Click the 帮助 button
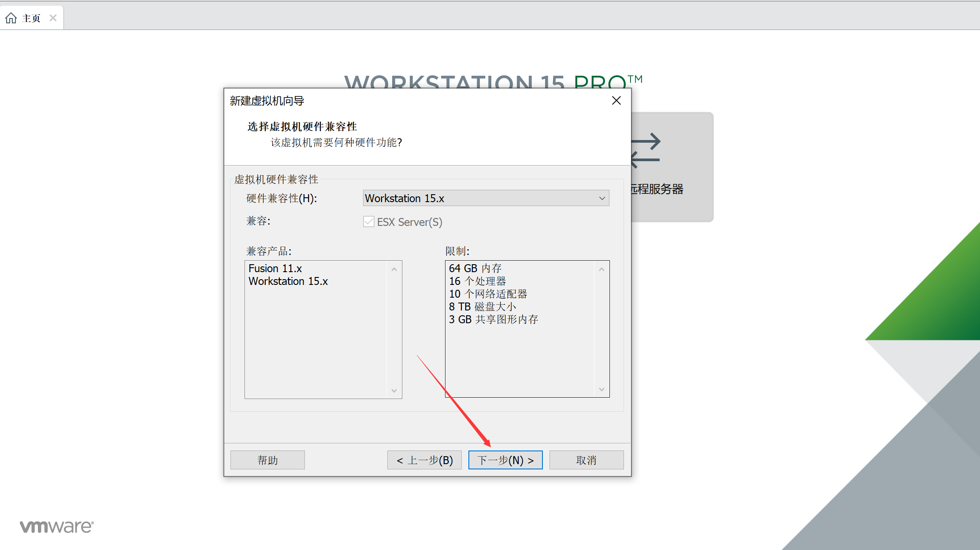 (267, 460)
